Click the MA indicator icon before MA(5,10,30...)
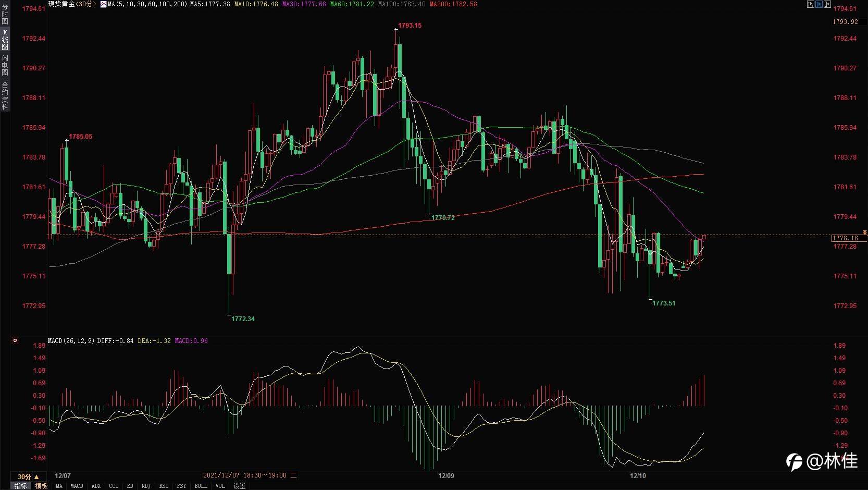The image size is (868, 490). (103, 4)
